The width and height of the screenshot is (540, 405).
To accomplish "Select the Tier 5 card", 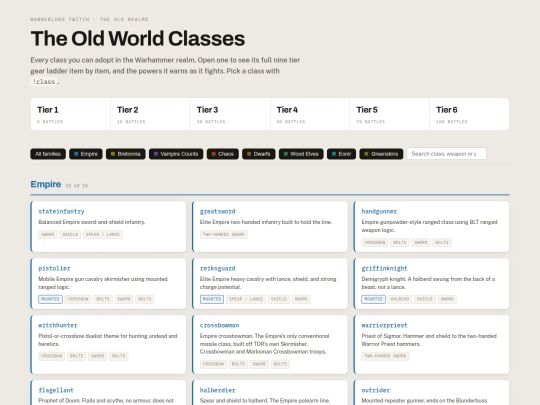I will click(390, 114).
